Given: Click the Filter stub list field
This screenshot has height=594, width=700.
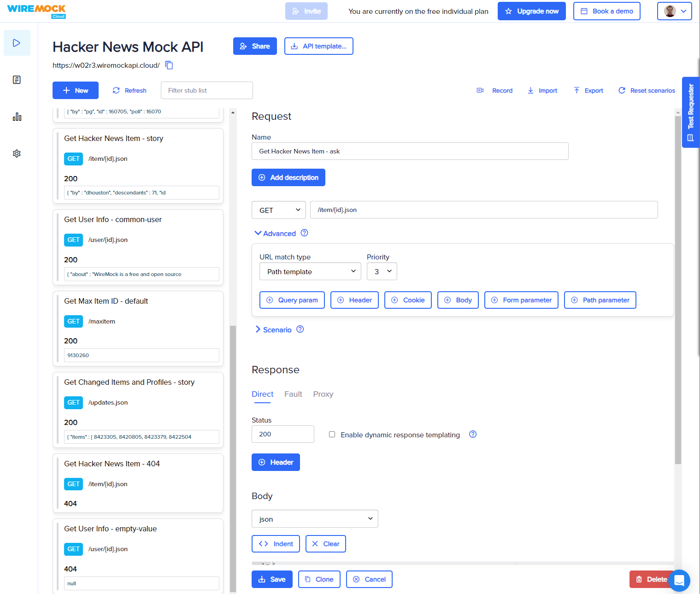Looking at the screenshot, I should point(207,90).
